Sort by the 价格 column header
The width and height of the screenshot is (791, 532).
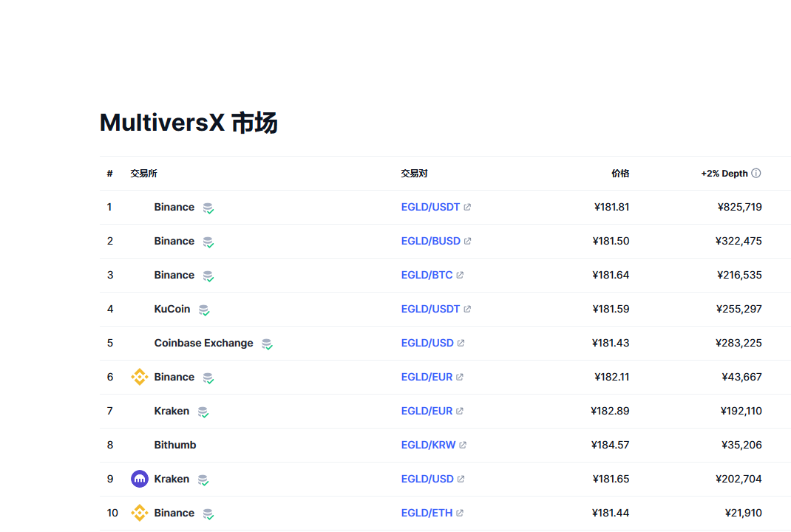(x=620, y=174)
